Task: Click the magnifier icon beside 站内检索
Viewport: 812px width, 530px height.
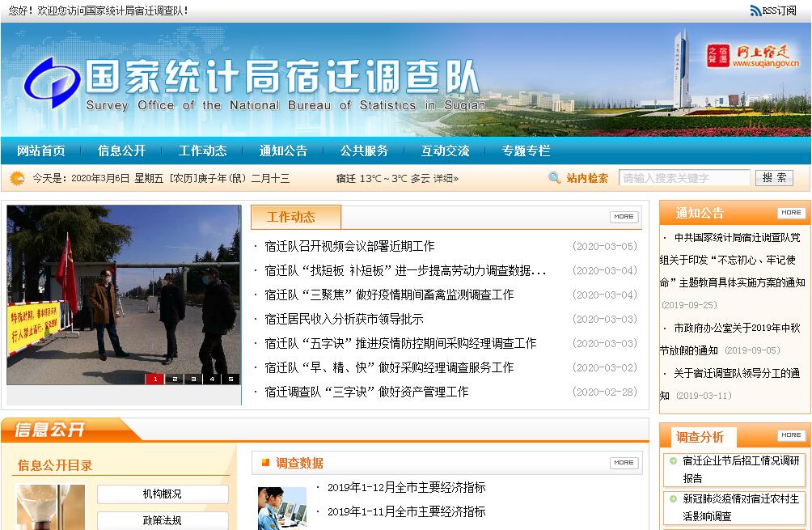Action: tap(554, 178)
